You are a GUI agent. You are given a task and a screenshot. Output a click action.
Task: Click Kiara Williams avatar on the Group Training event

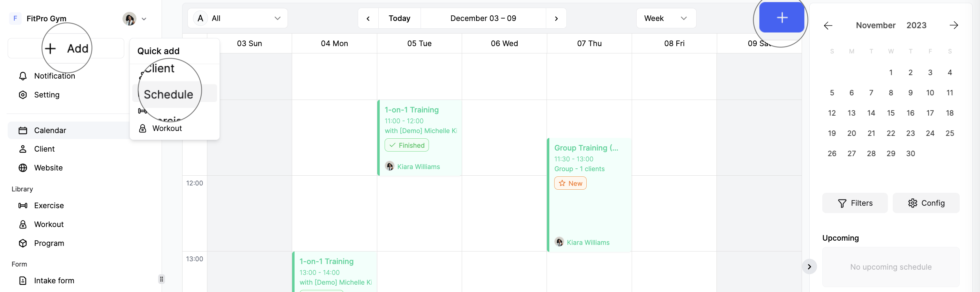point(559,242)
